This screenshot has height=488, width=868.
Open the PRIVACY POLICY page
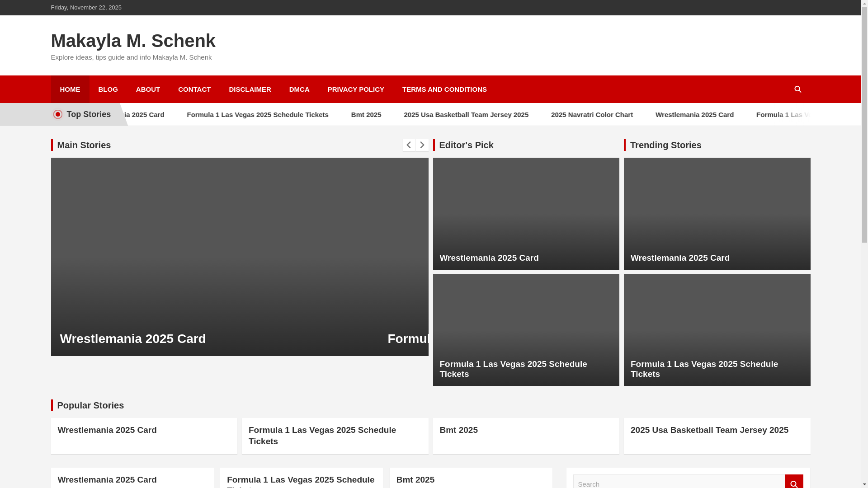356,89
